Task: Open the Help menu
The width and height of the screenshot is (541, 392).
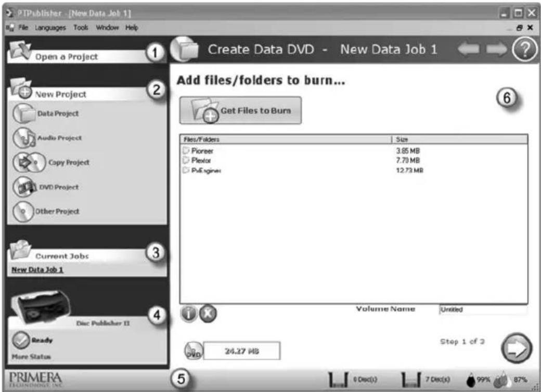Action: 132,28
